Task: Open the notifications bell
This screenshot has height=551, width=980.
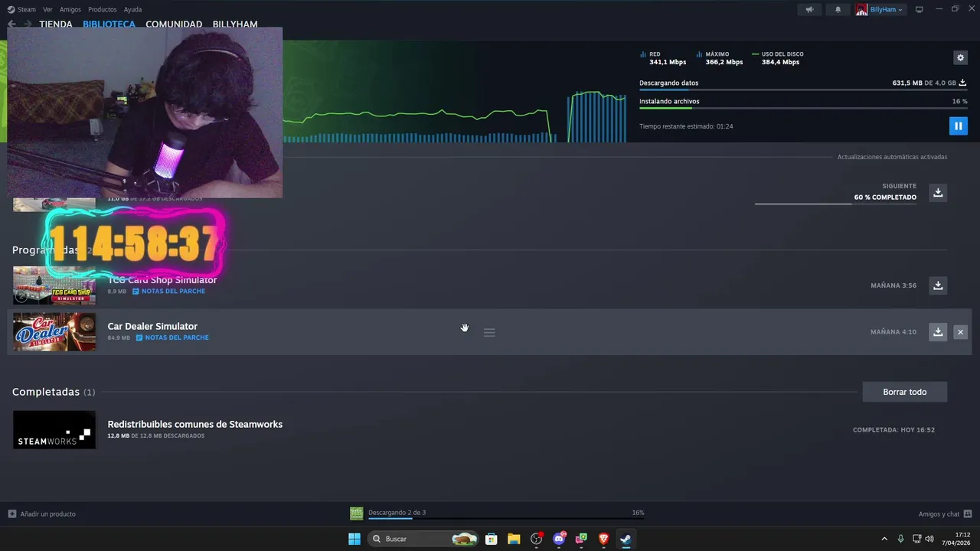Action: pos(838,9)
